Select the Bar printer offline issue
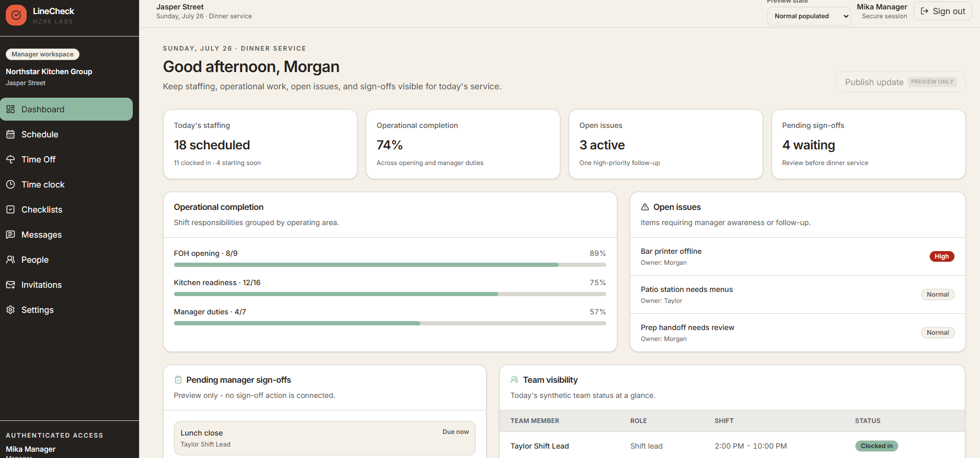 pyautogui.click(x=798, y=256)
